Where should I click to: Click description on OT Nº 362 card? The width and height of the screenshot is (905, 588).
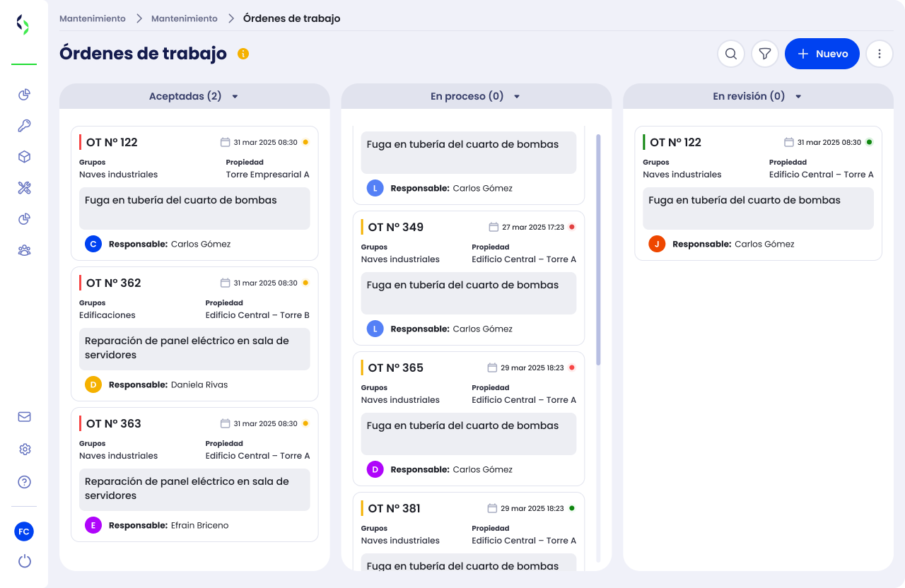tap(194, 349)
